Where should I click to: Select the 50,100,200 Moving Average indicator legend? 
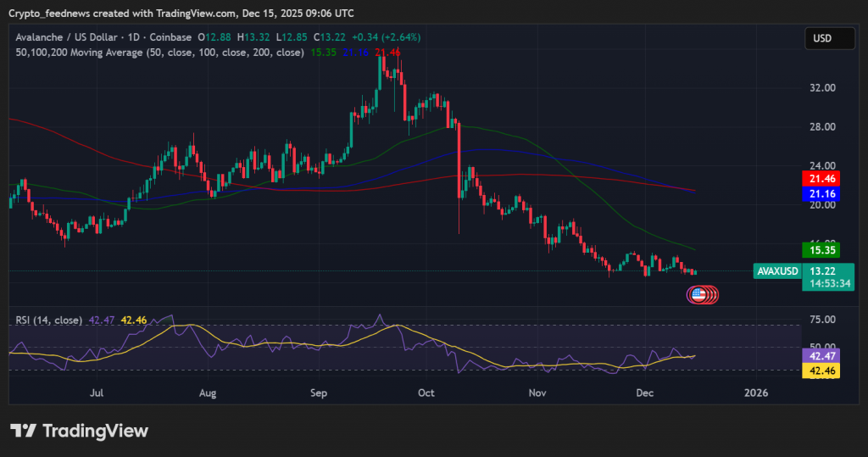[x=160, y=53]
